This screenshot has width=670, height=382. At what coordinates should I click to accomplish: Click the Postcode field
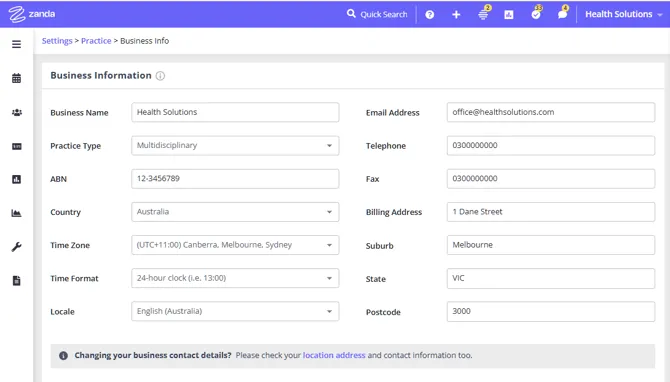point(551,311)
